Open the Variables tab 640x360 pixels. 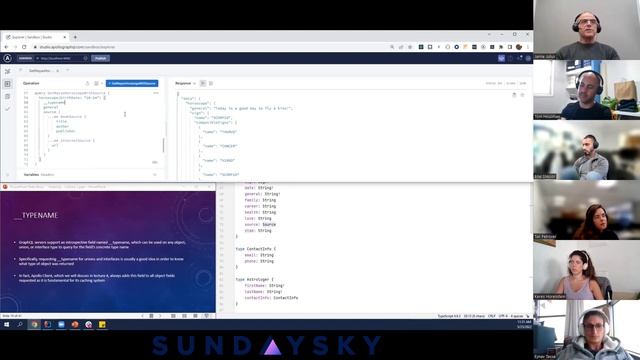[31, 175]
